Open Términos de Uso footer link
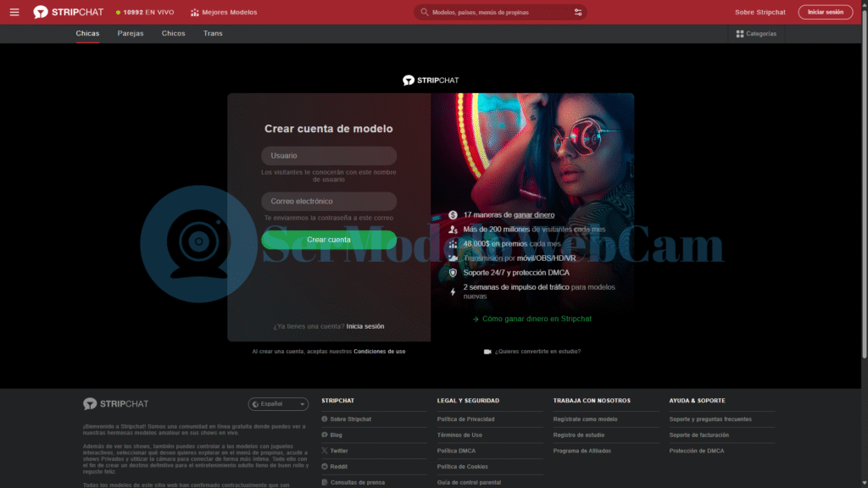 [459, 435]
